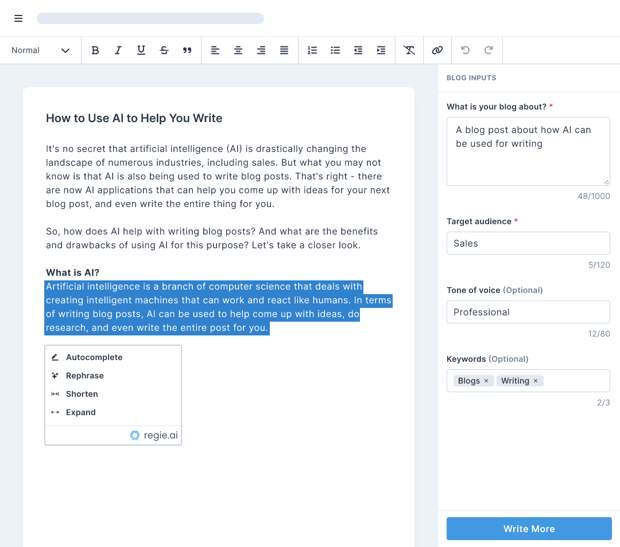Screen dimensions: 620x547
Task: Choose Shorten from the popup menu
Action: [113, 394]
